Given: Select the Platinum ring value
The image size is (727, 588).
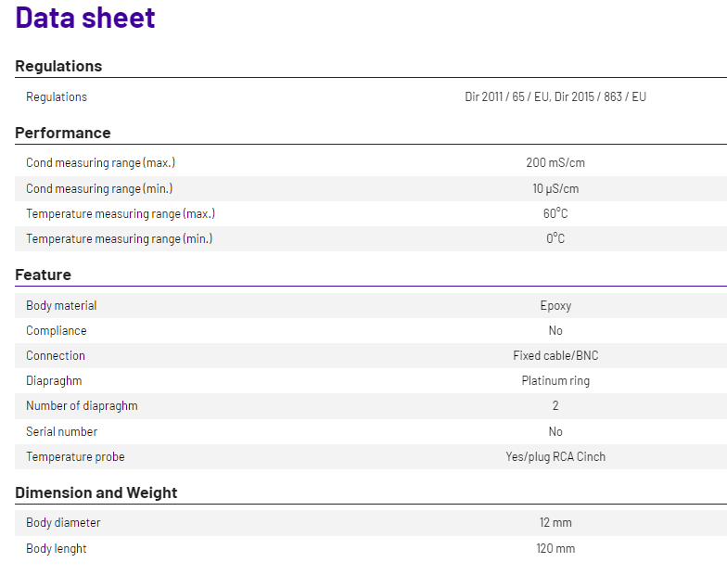Looking at the screenshot, I should pos(555,380).
